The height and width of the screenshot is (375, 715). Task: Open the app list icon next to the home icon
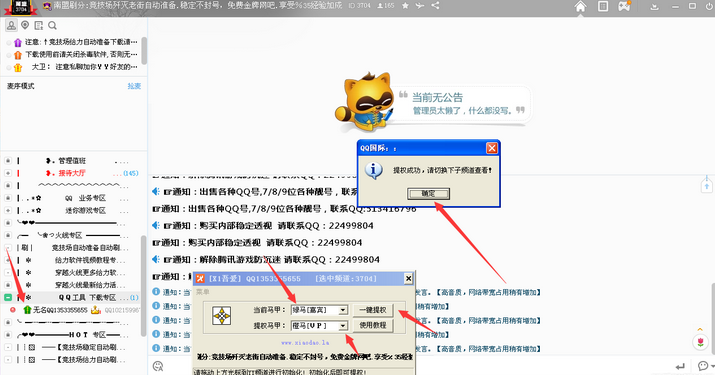[603, 6]
